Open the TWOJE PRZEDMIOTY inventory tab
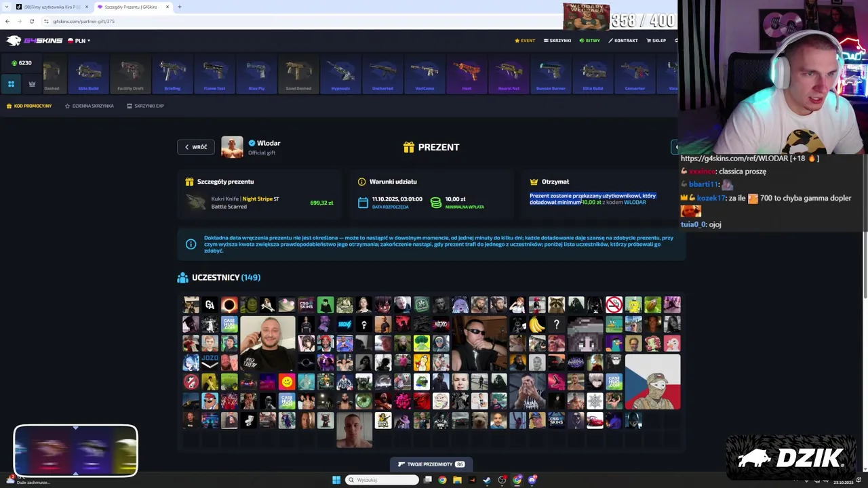 coord(431,464)
